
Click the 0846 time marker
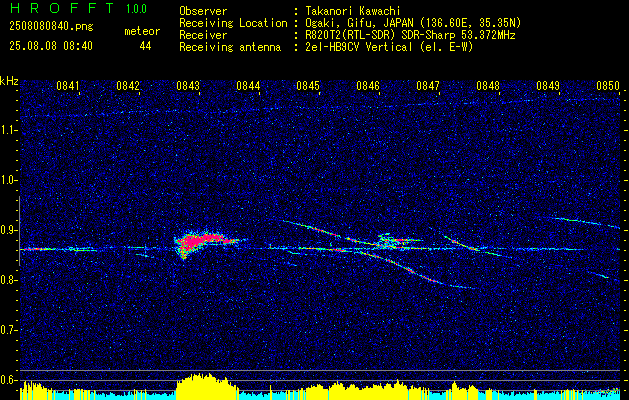(x=368, y=85)
